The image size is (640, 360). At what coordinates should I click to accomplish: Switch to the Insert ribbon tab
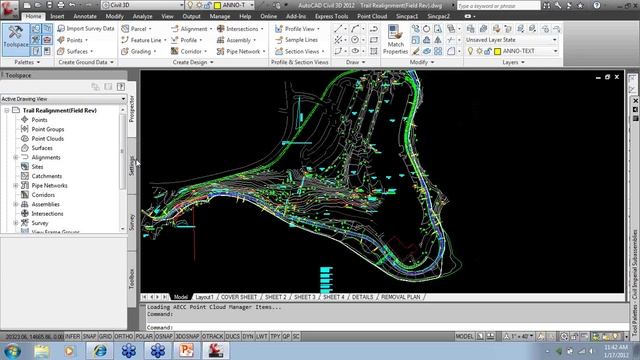click(57, 16)
